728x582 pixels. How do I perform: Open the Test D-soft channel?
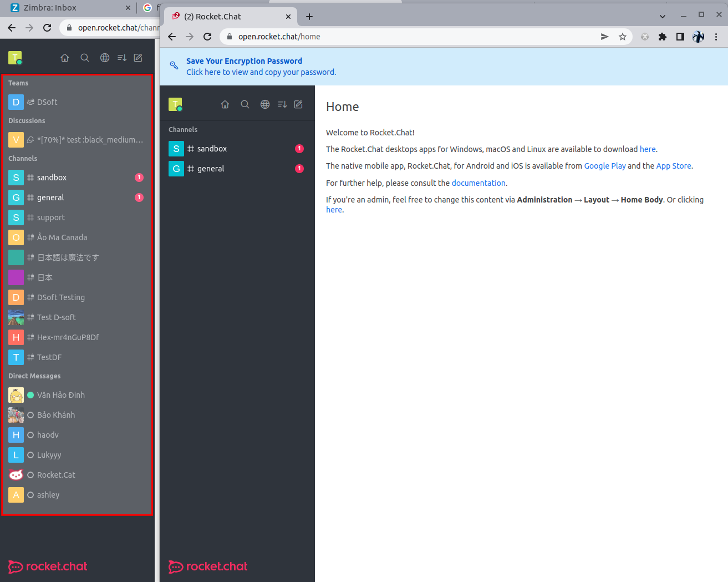(77, 317)
